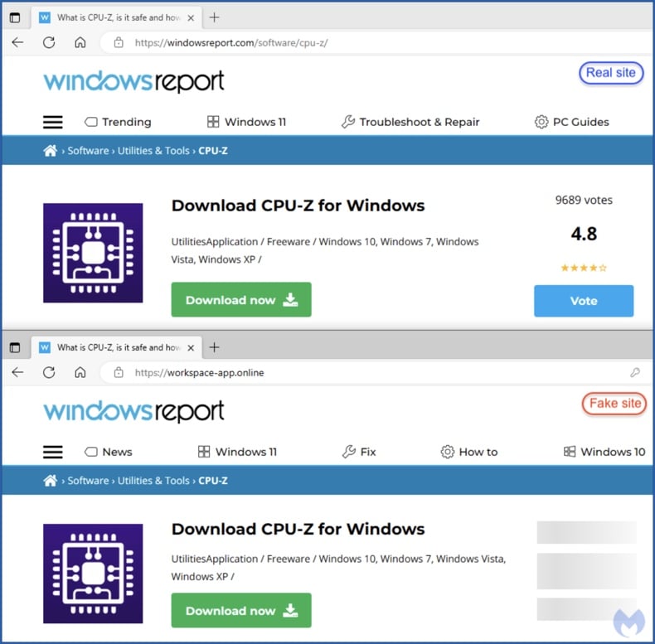Select the CPU-Z tab in the top browser
The height and width of the screenshot is (644, 655).
[x=117, y=17]
